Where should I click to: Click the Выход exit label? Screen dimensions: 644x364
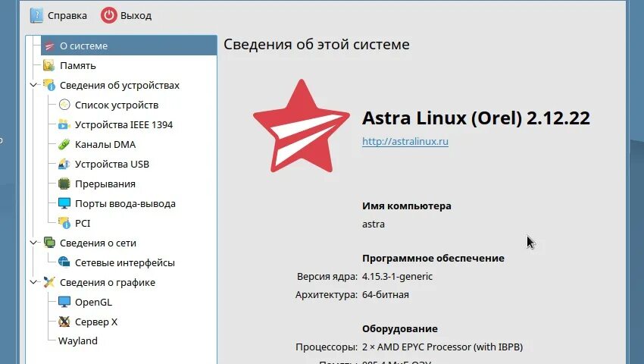click(136, 16)
